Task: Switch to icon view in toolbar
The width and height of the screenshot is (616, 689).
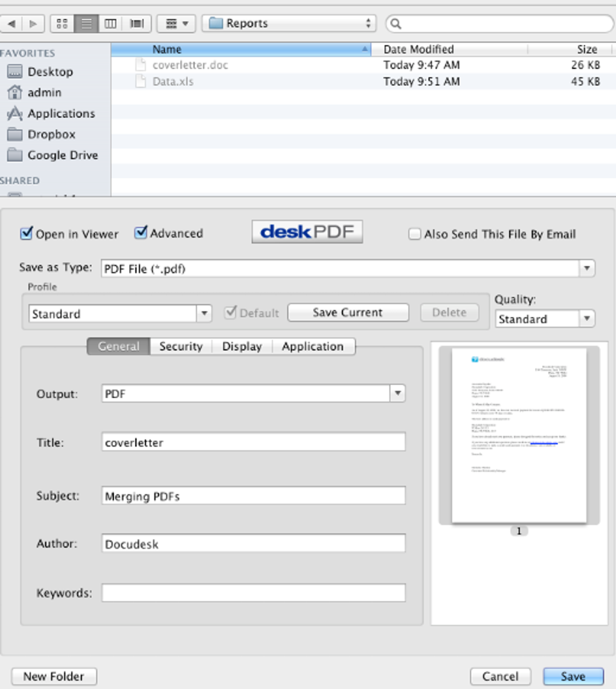Action: 62,24
